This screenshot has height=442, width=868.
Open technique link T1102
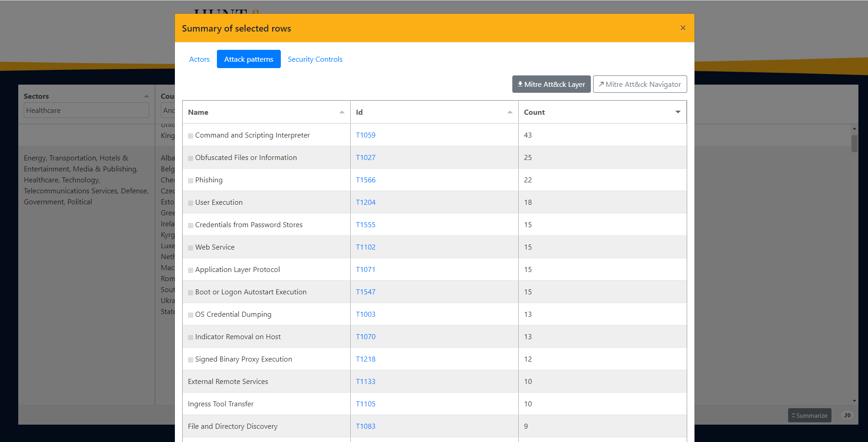pos(366,247)
